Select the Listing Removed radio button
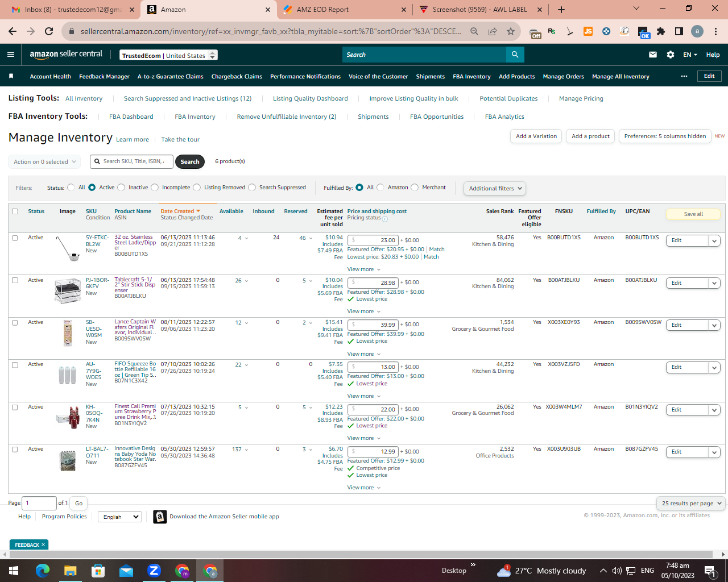This screenshot has width=728, height=582. click(197, 188)
